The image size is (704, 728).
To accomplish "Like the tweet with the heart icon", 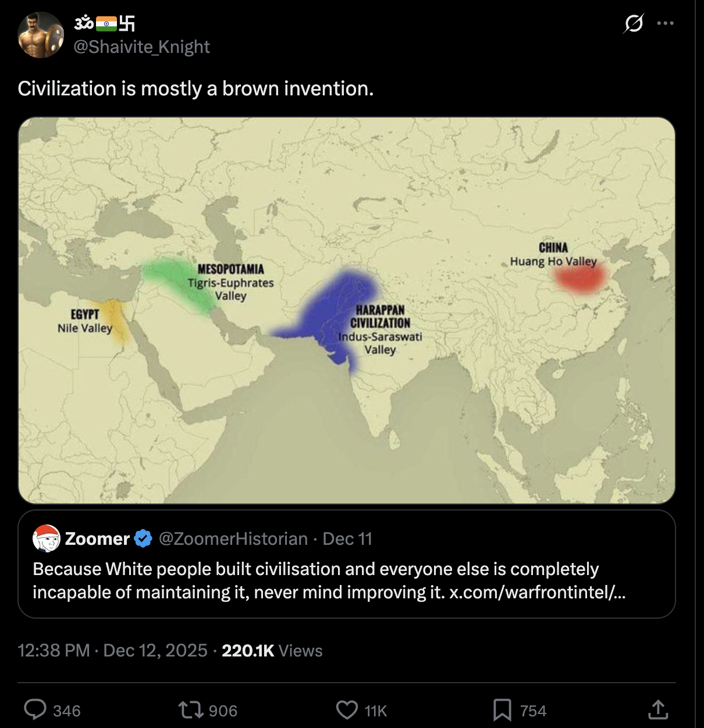I will click(x=347, y=710).
